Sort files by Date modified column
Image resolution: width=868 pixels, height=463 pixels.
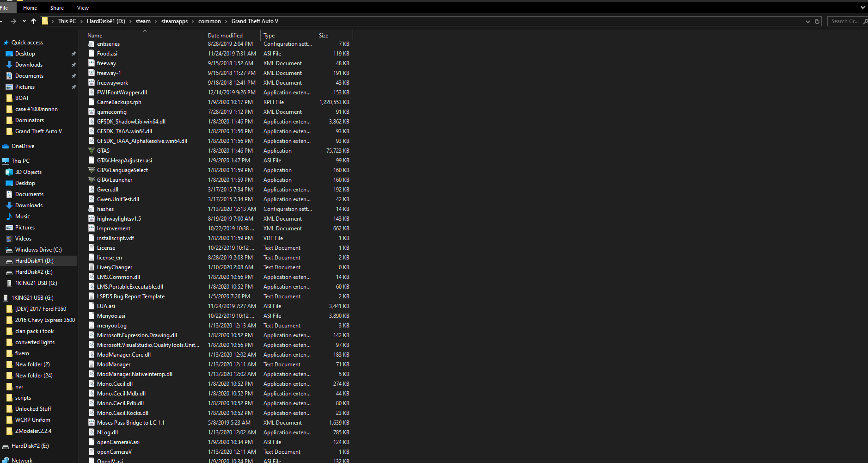point(232,36)
